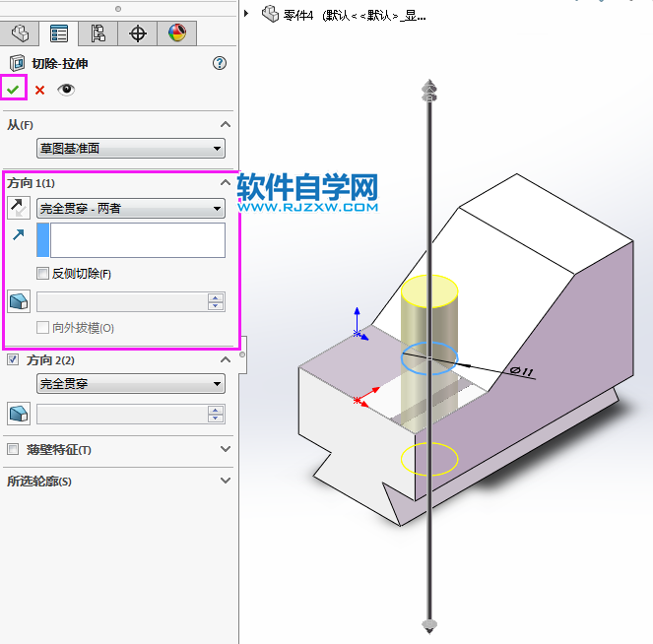Cancel the cut-extrude with red X
The image size is (653, 644).
40,90
